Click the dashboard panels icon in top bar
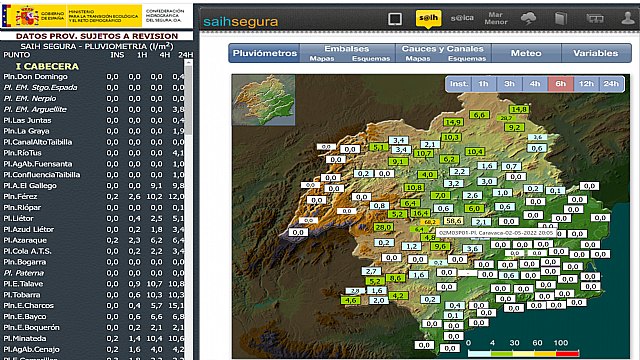 point(595,18)
